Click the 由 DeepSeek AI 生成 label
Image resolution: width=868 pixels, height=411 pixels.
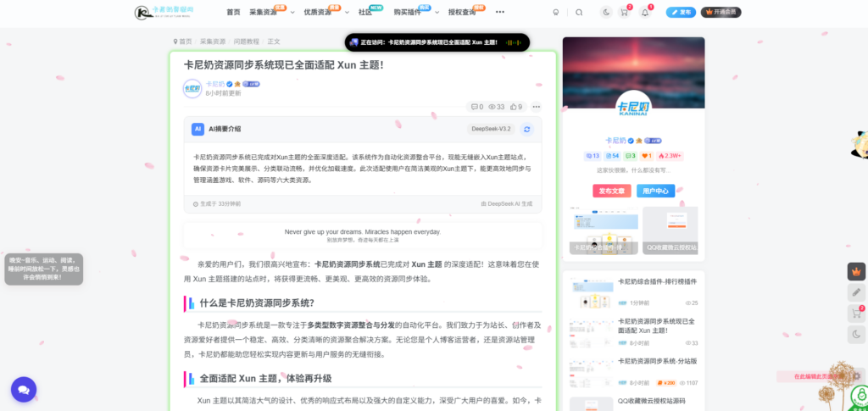pos(507,204)
